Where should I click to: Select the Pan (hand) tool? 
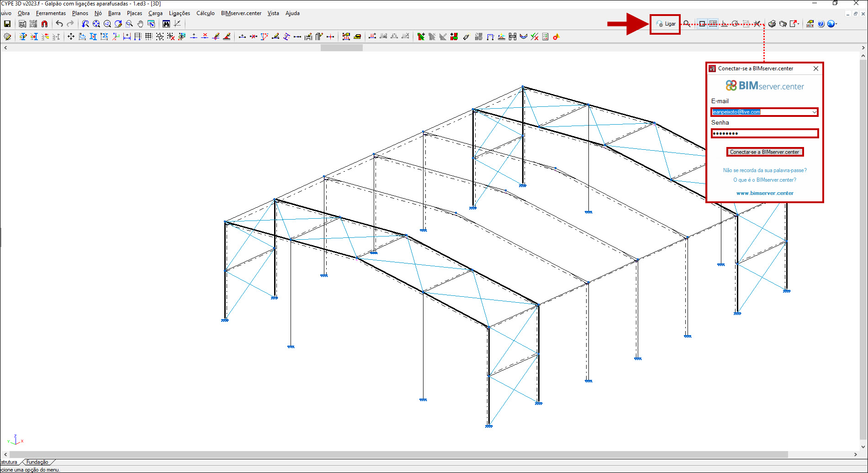click(x=140, y=24)
